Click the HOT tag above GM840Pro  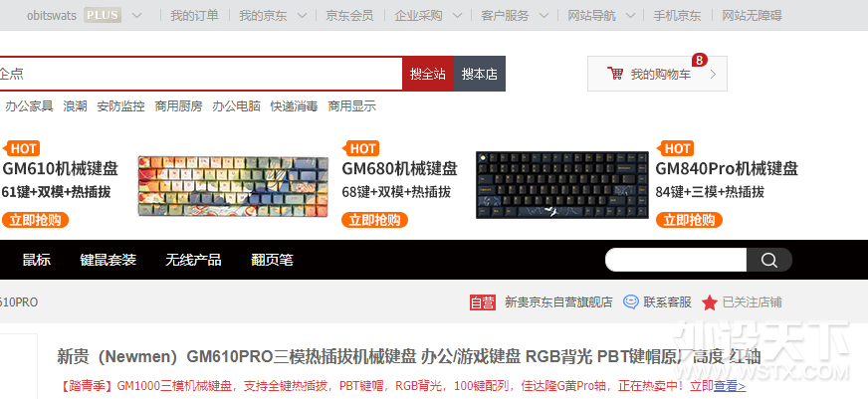point(677,149)
